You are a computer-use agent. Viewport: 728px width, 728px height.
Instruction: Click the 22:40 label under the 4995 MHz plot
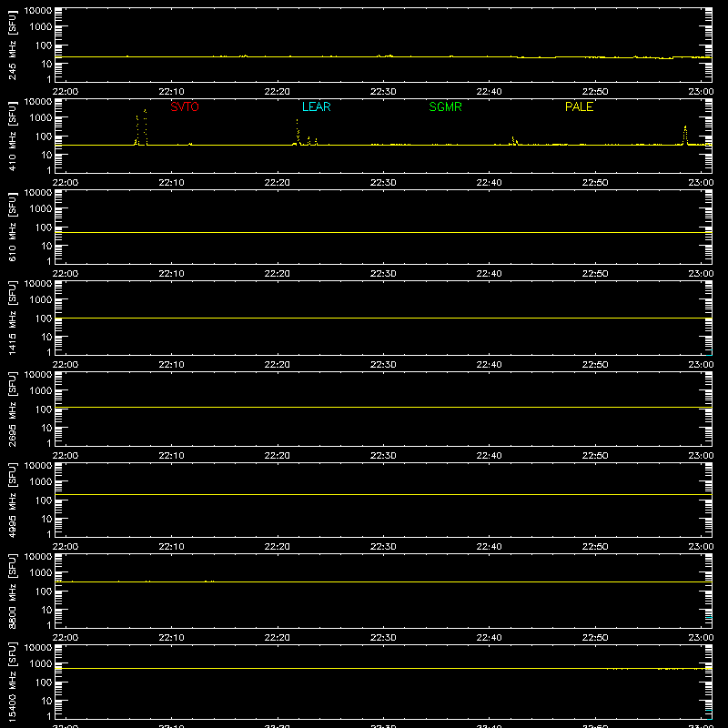click(489, 547)
